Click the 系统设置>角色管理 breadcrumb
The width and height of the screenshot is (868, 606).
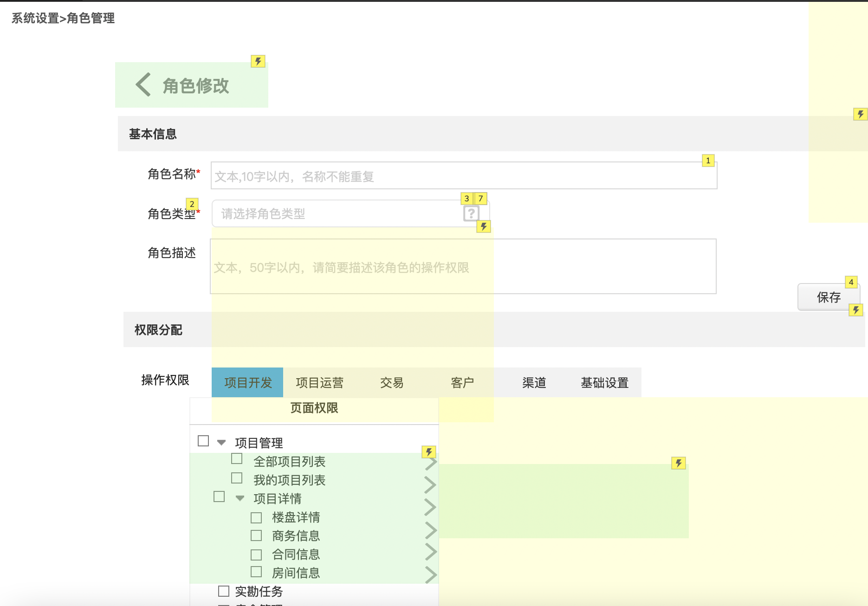coord(63,18)
